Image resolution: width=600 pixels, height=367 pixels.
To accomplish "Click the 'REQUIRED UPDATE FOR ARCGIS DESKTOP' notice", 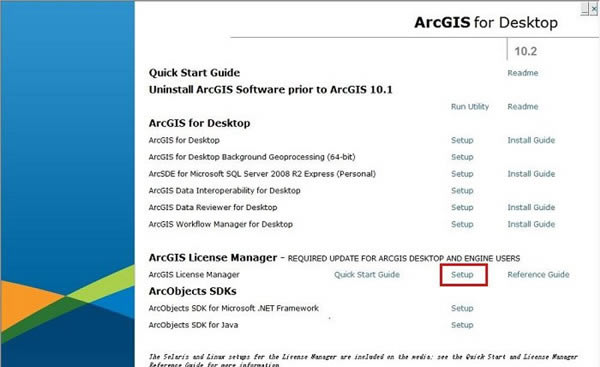I will [404, 259].
